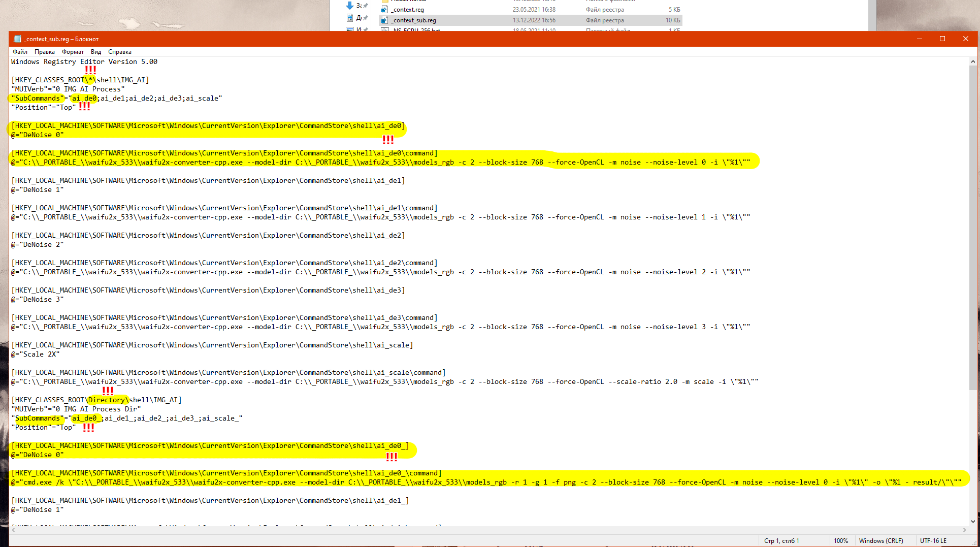
Task: Click the "MUIVerb"="0 IMG AI Process Dir" line
Action: (x=76, y=409)
